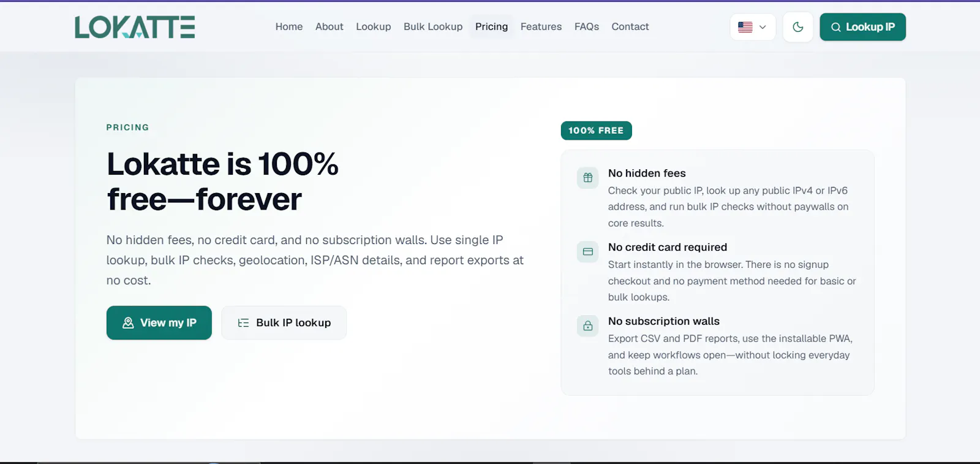Click the No credit card required heading
The image size is (980, 464).
(668, 248)
